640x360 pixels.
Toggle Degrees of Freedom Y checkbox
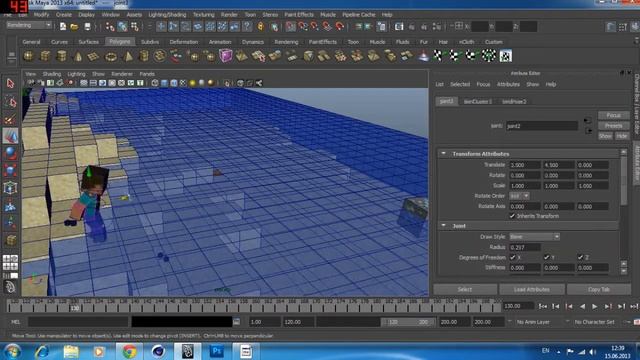pos(546,257)
